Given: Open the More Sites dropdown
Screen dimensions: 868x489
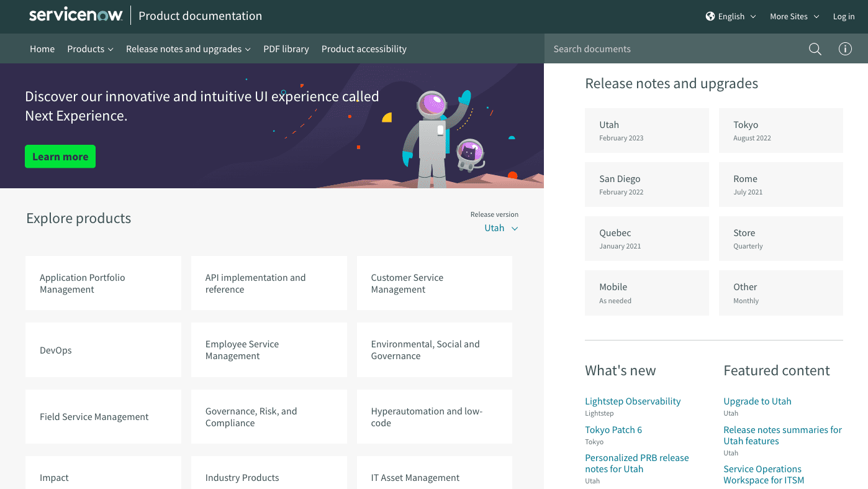Looking at the screenshot, I should [x=795, y=17].
